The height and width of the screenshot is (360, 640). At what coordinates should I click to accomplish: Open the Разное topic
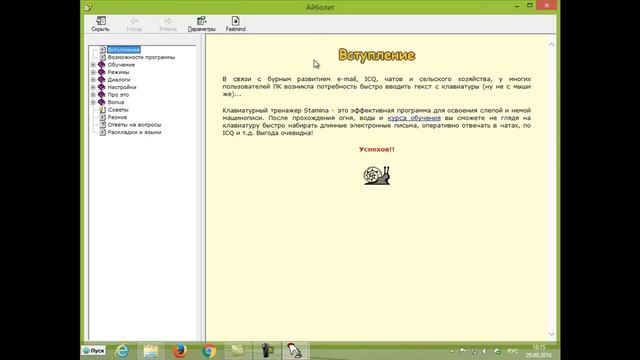117,117
